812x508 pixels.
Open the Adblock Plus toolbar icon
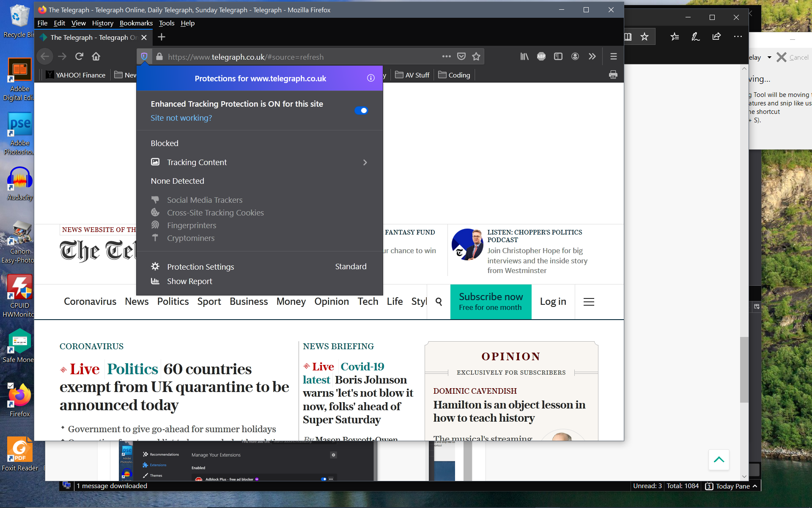(x=541, y=56)
